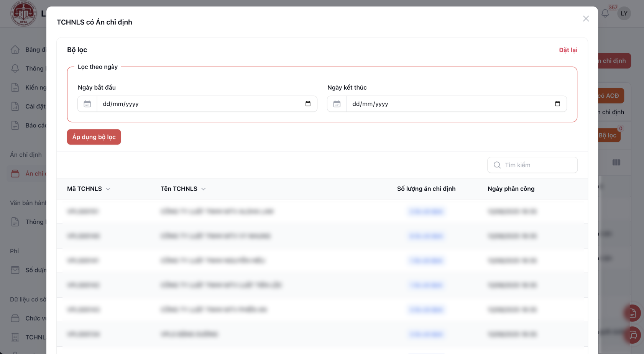Click the Áp dụng bộ lọc button
644x354 pixels.
click(x=94, y=137)
